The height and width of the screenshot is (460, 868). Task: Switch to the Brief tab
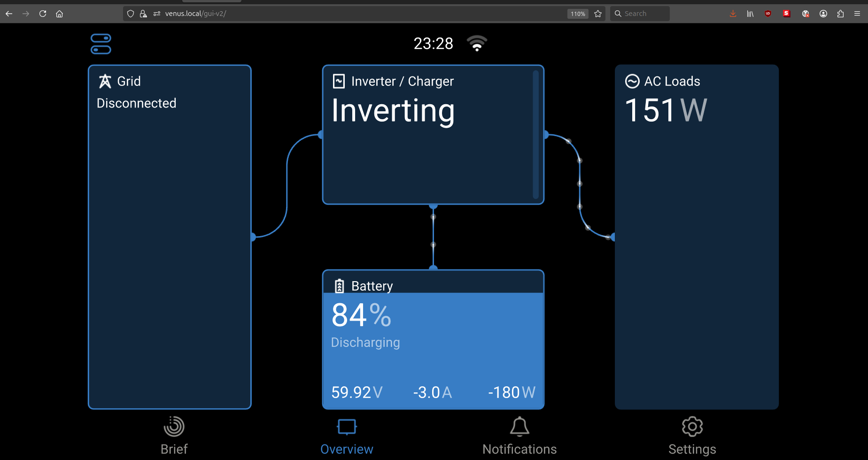click(174, 436)
